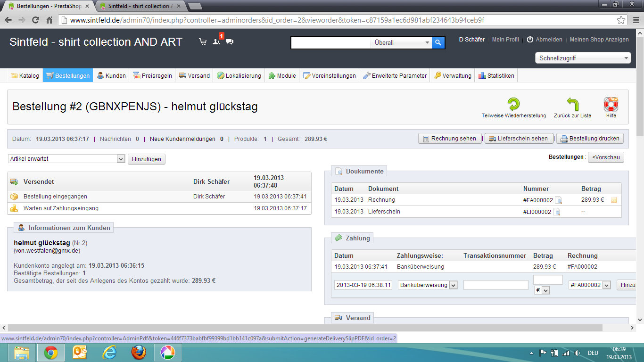Open the Preisregeln menu
Screen dimensions: 644x362
[152, 75]
